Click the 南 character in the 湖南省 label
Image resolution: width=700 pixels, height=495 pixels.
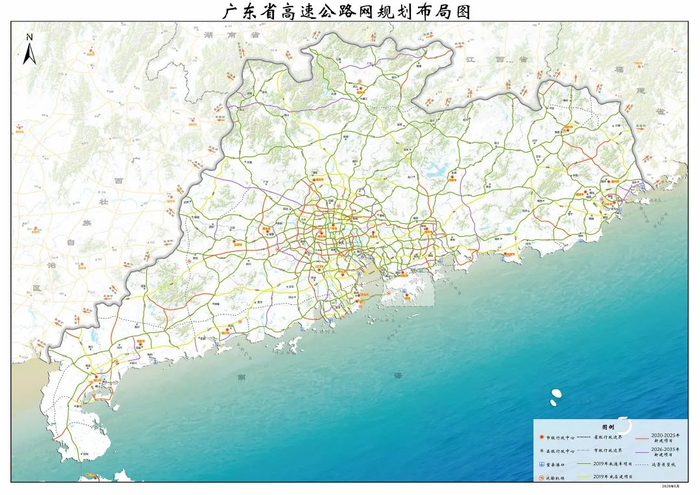point(230,34)
